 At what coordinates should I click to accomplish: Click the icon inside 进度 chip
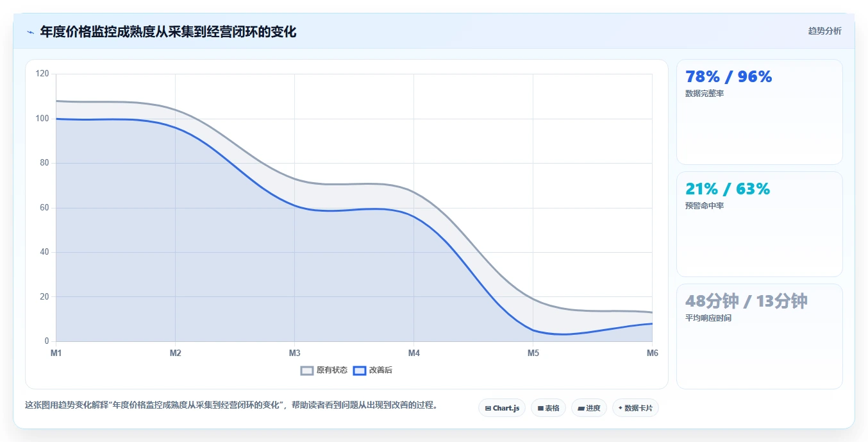tap(581, 408)
